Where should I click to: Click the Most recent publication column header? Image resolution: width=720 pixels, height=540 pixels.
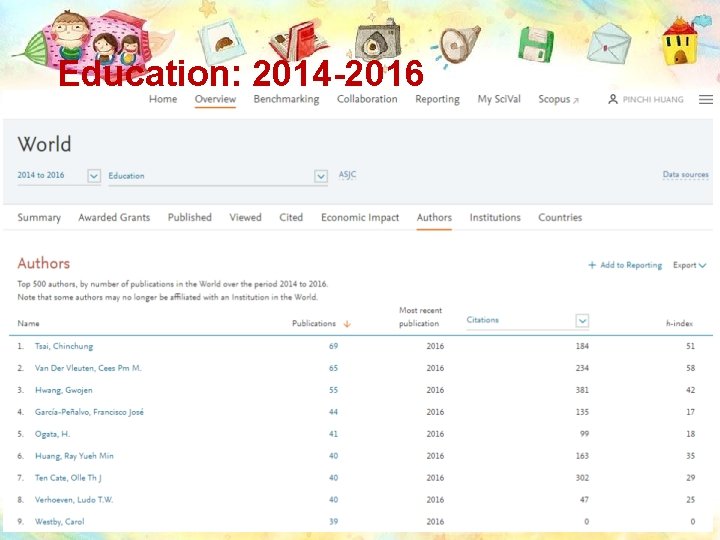(x=421, y=317)
